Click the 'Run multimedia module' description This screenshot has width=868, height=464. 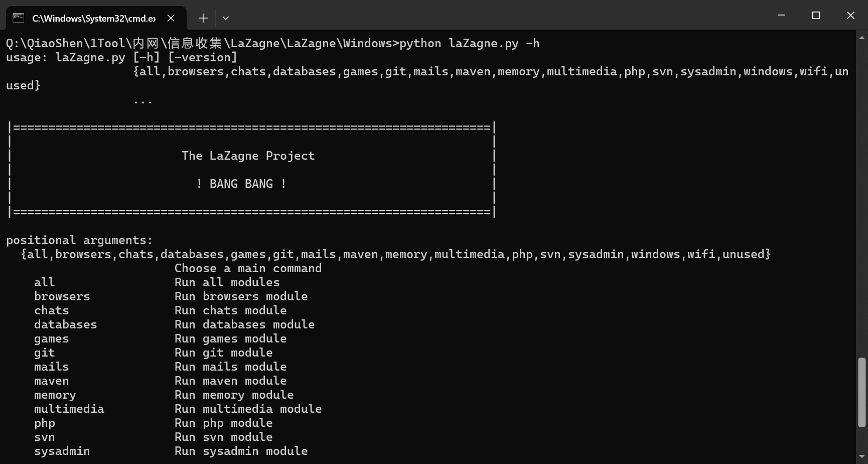pos(248,409)
